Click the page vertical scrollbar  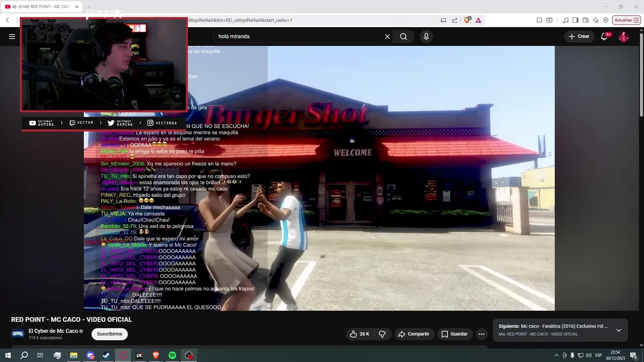641,75
